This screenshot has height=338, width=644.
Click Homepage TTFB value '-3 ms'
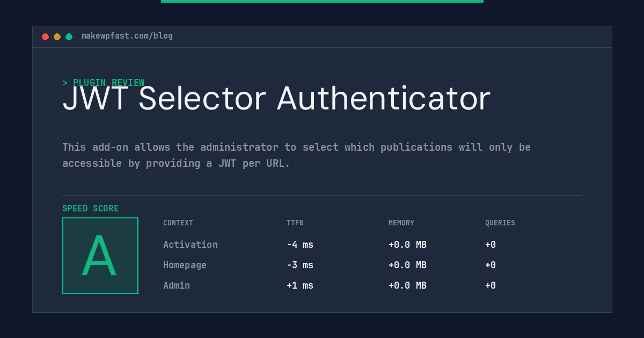click(300, 265)
